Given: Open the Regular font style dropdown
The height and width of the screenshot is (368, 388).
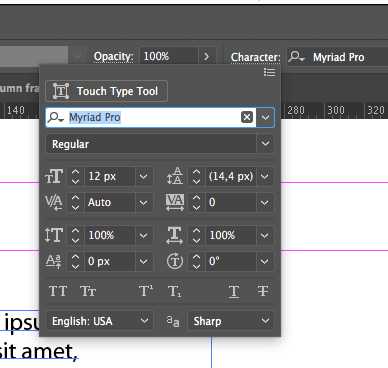Looking at the screenshot, I should (x=265, y=144).
